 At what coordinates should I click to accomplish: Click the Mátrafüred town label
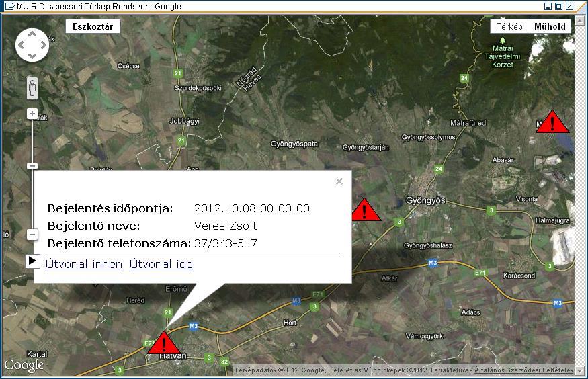pyautogui.click(x=468, y=123)
